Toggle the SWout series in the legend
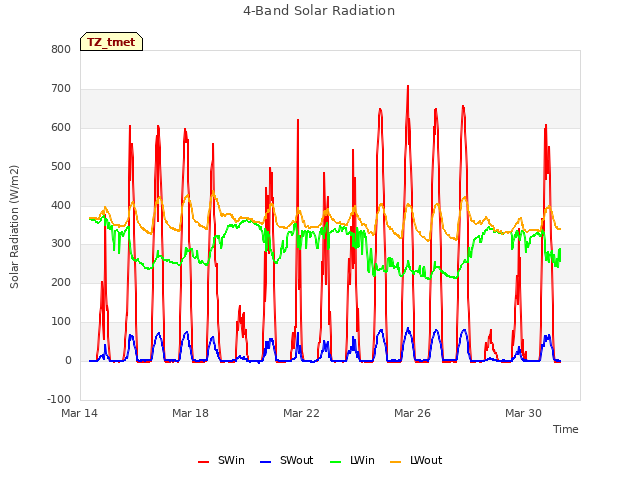The height and width of the screenshot is (480, 640). (287, 460)
